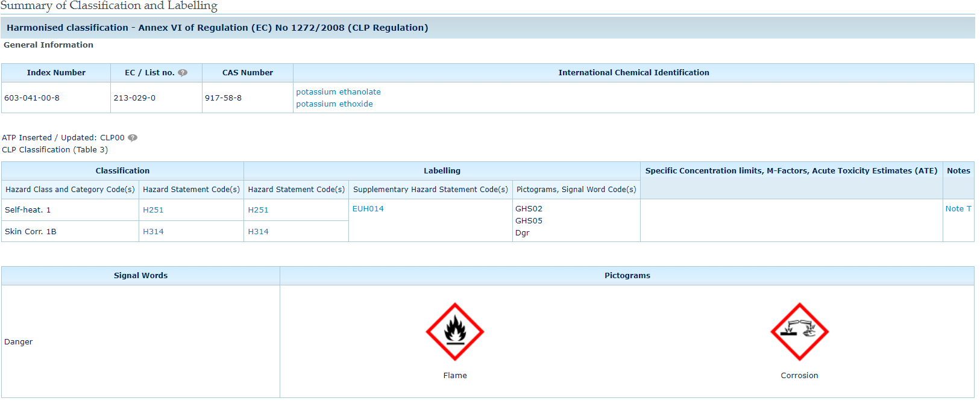The width and height of the screenshot is (980, 401).
Task: Click the Dgr signal word code
Action: tap(523, 233)
